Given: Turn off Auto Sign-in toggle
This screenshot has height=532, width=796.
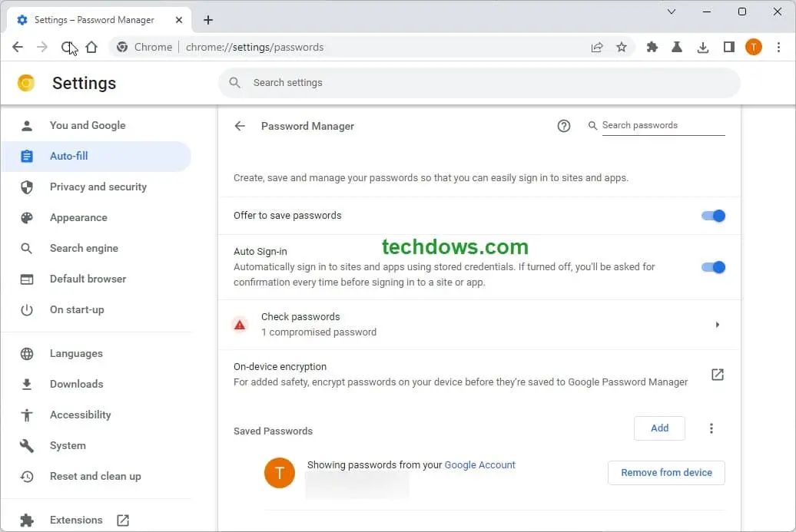Looking at the screenshot, I should click(713, 267).
